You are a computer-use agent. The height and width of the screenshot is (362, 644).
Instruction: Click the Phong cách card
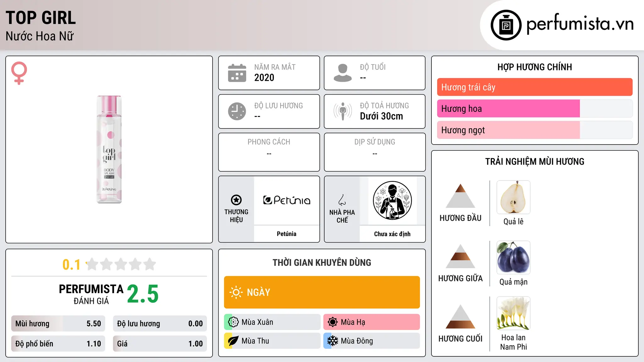pyautogui.click(x=269, y=152)
